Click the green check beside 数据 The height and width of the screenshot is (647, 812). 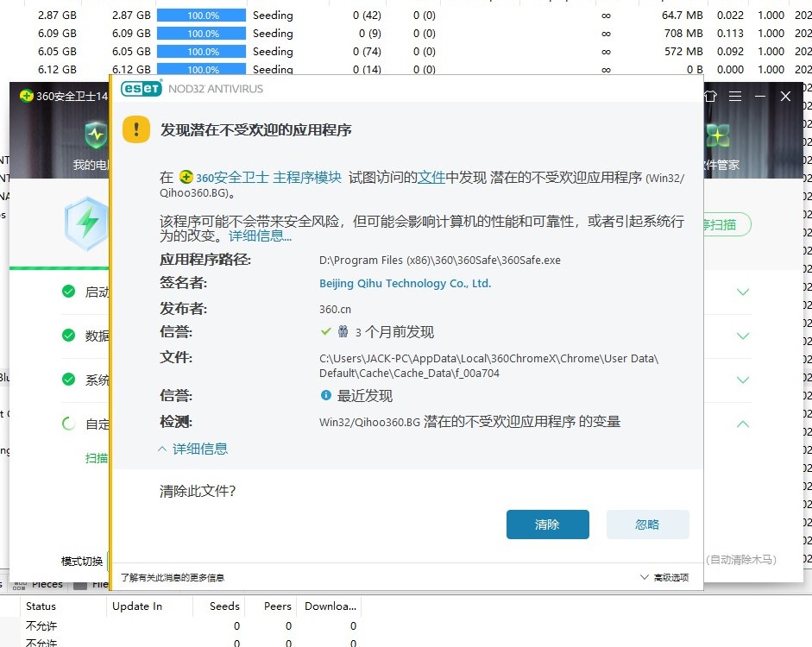click(68, 336)
